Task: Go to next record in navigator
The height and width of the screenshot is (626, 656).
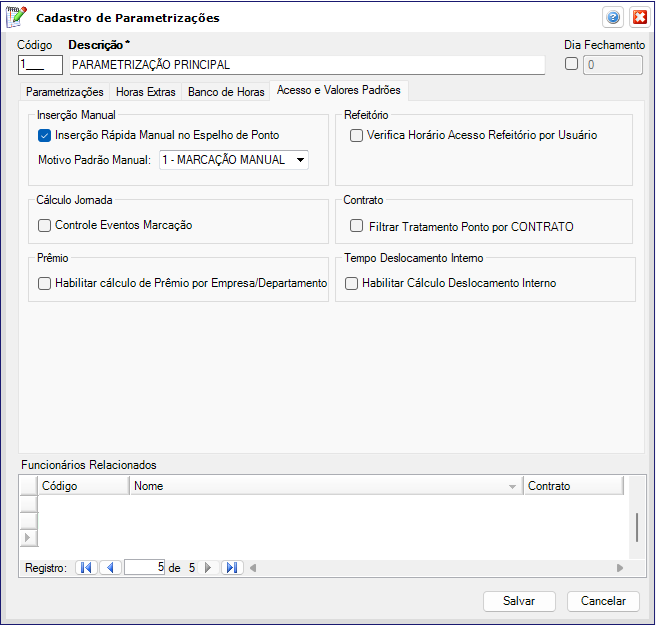Action: pyautogui.click(x=208, y=567)
